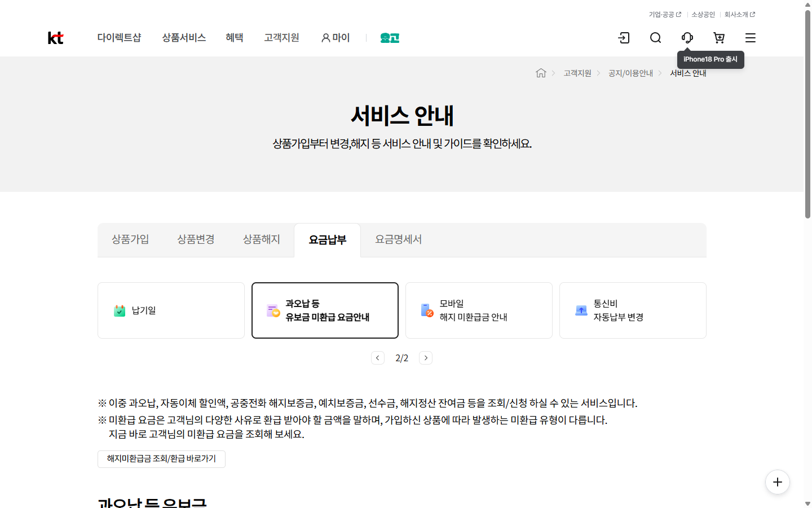
Task: Click 서비스 안내 breadcrumb item
Action: tap(688, 73)
